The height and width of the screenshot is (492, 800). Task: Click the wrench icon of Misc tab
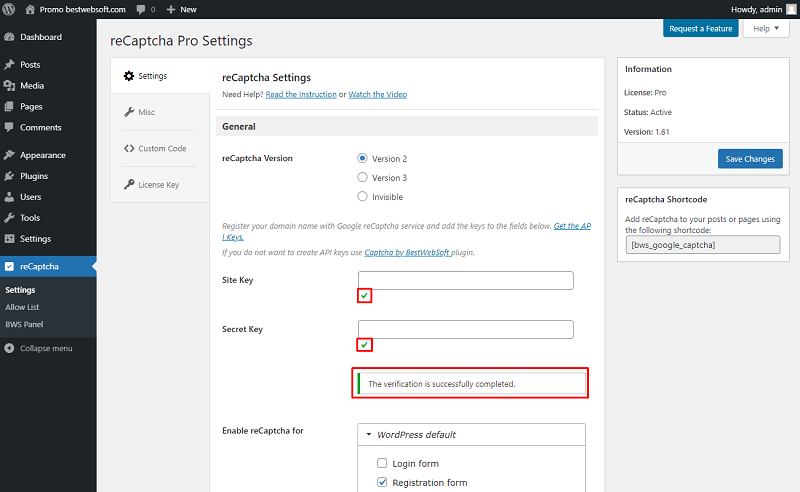click(x=129, y=112)
